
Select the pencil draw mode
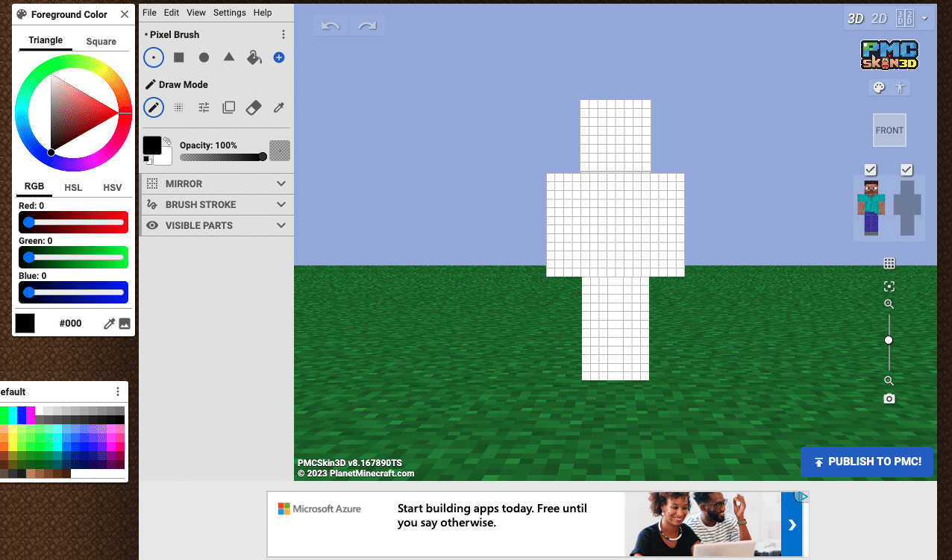[154, 107]
